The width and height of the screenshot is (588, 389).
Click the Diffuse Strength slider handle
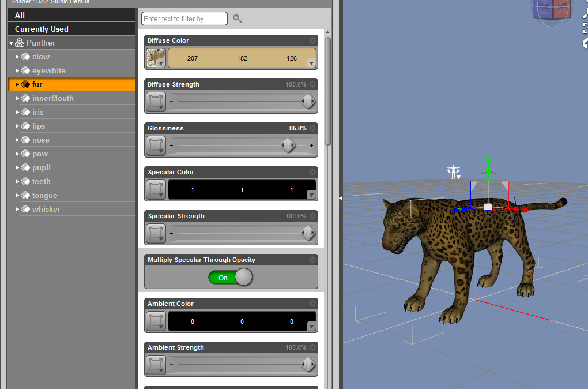(308, 102)
